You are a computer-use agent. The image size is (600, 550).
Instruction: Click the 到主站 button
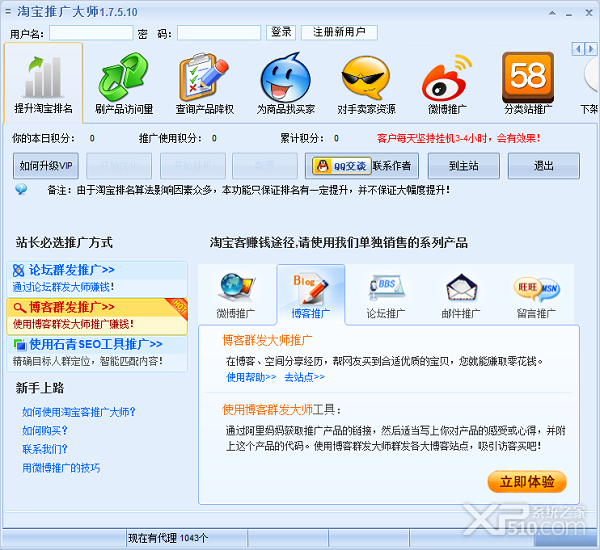[x=463, y=166]
